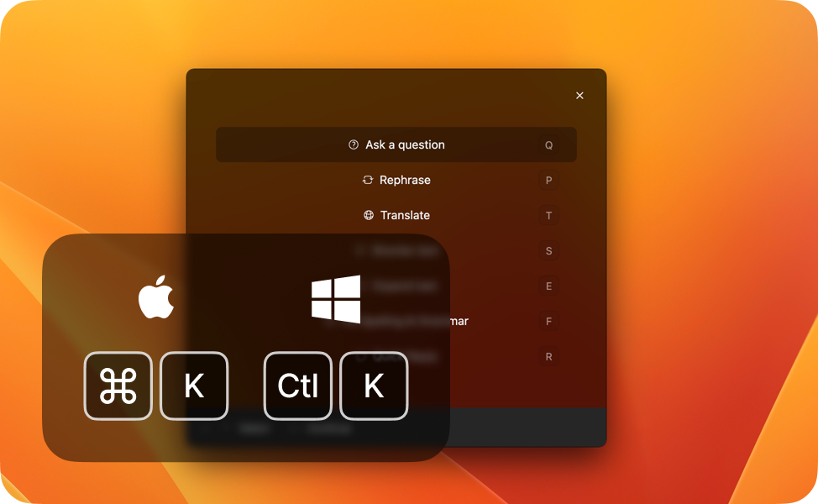The width and height of the screenshot is (818, 504).
Task: Click the Ctl key
Action: click(298, 386)
